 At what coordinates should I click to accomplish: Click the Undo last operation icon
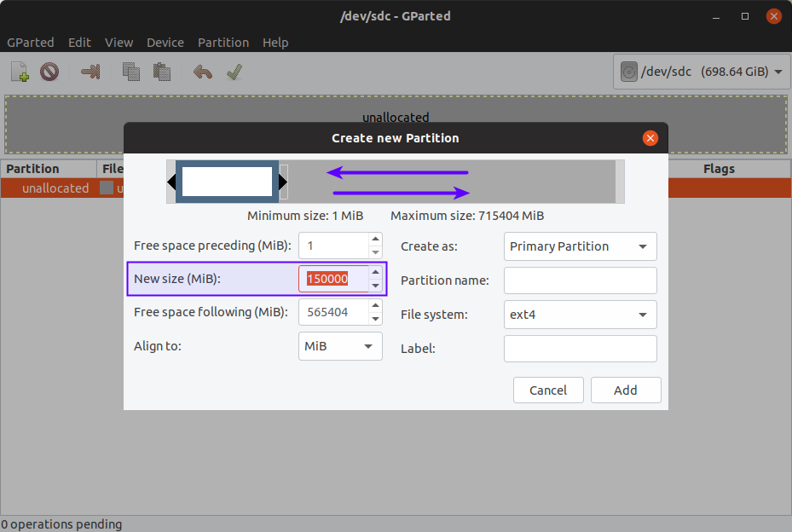(x=202, y=72)
